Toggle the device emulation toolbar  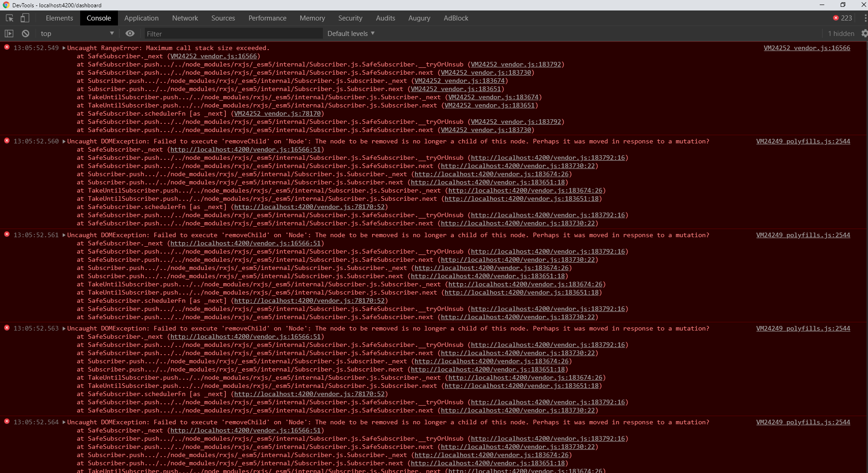coord(25,18)
